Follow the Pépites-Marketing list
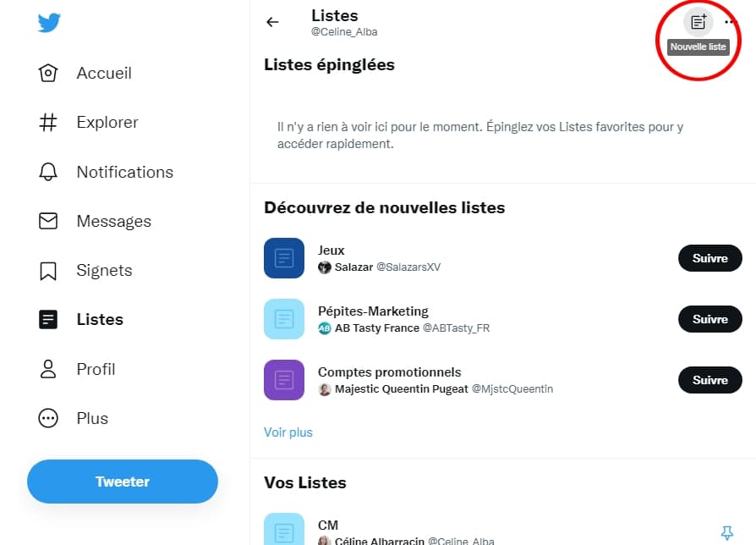This screenshot has height=545, width=756. coord(709,319)
